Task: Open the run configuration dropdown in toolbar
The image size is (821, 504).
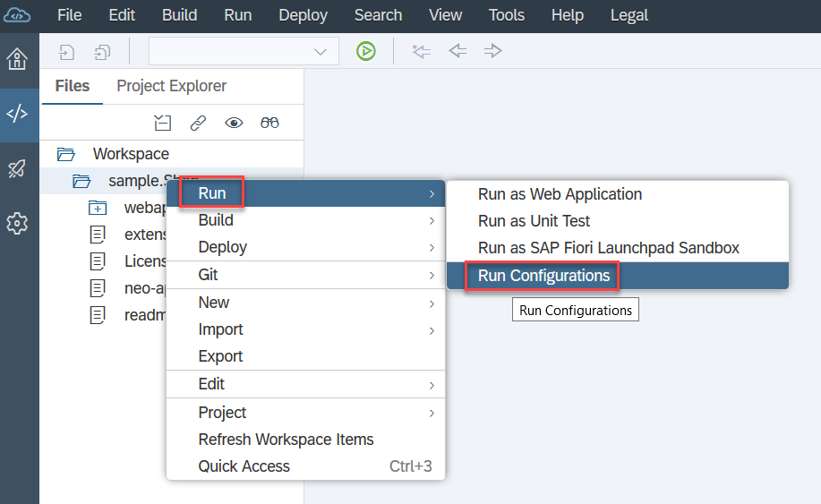Action: 244,51
